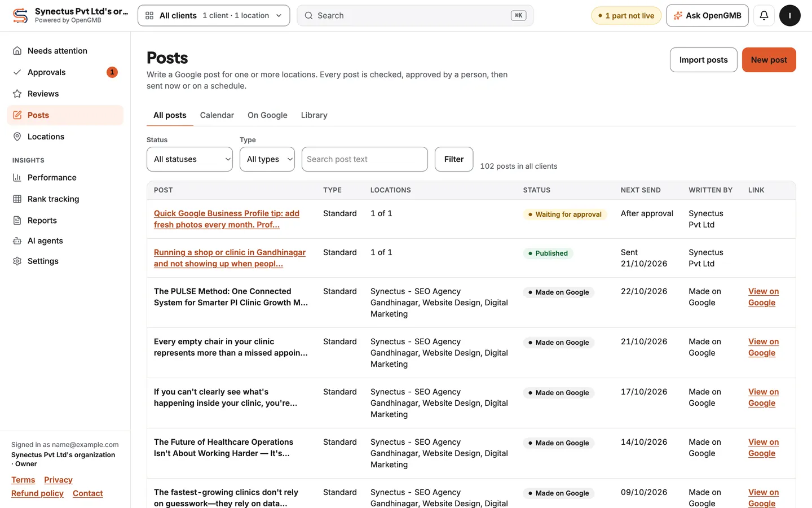Open the 1 part not live notice
The width and height of the screenshot is (812, 508).
(x=626, y=16)
